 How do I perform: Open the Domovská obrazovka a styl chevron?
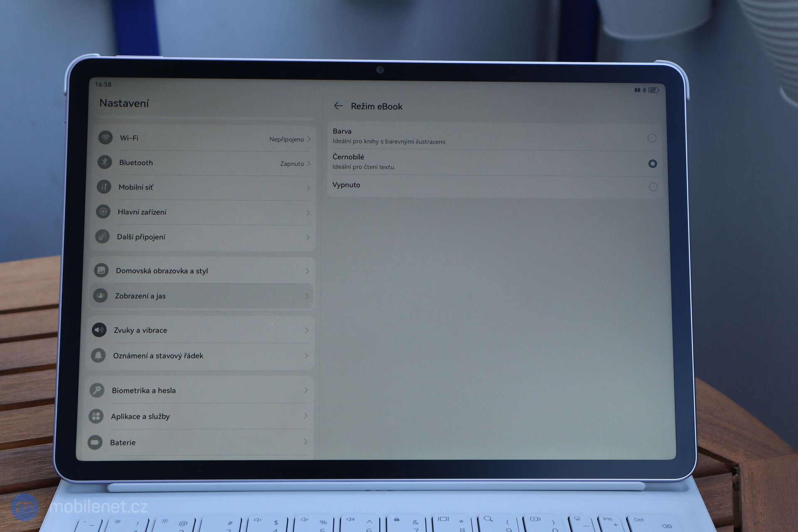click(307, 271)
